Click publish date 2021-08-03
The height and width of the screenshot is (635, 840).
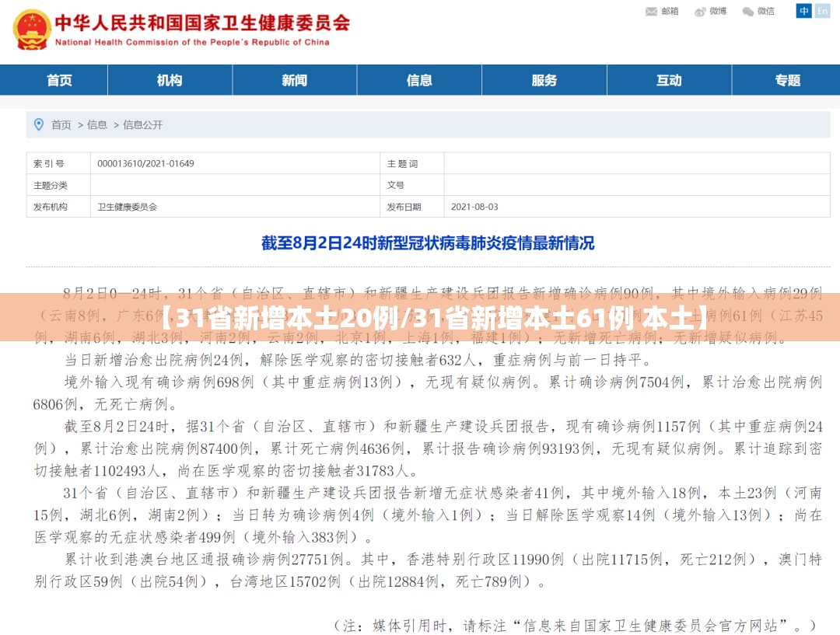tap(474, 207)
